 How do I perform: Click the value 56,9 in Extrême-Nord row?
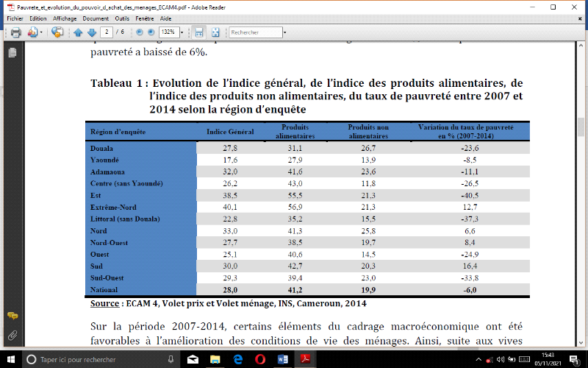pyautogui.click(x=295, y=208)
